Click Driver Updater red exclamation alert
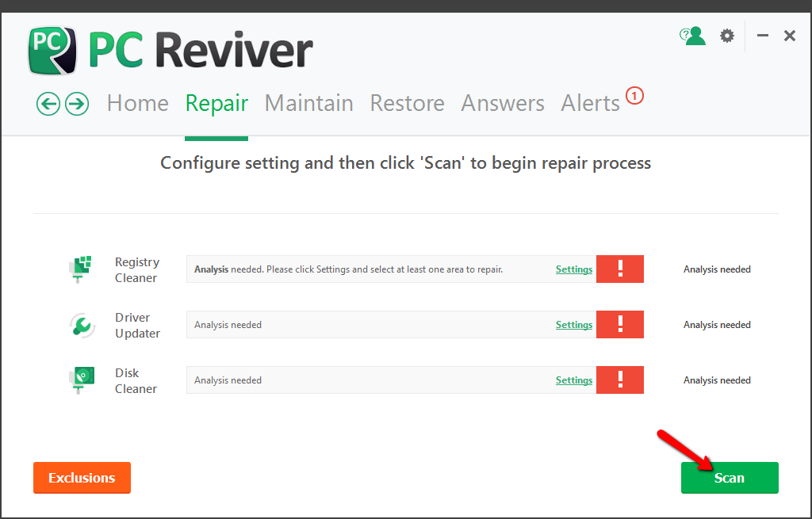Screen dimensions: 812x519 [x=620, y=324]
